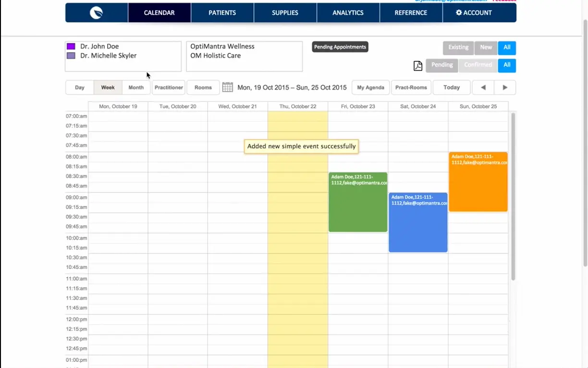Show only Existing patient appointments
588x368 pixels.
tap(458, 48)
